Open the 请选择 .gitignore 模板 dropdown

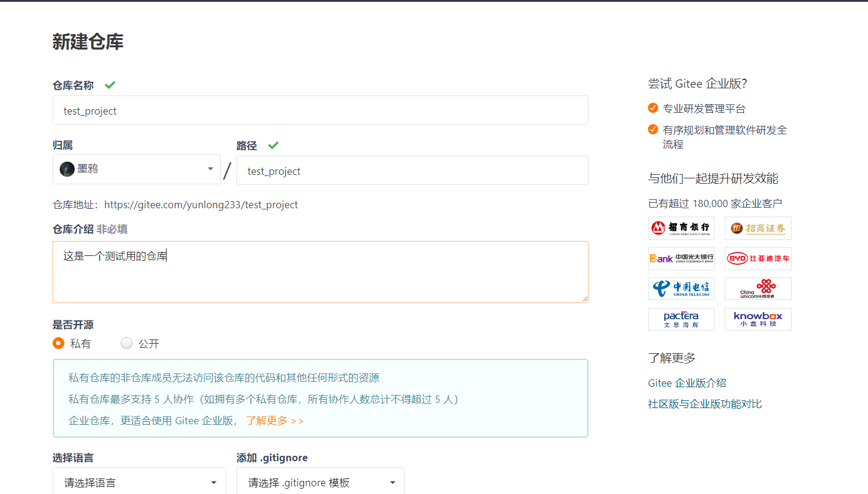pos(320,481)
